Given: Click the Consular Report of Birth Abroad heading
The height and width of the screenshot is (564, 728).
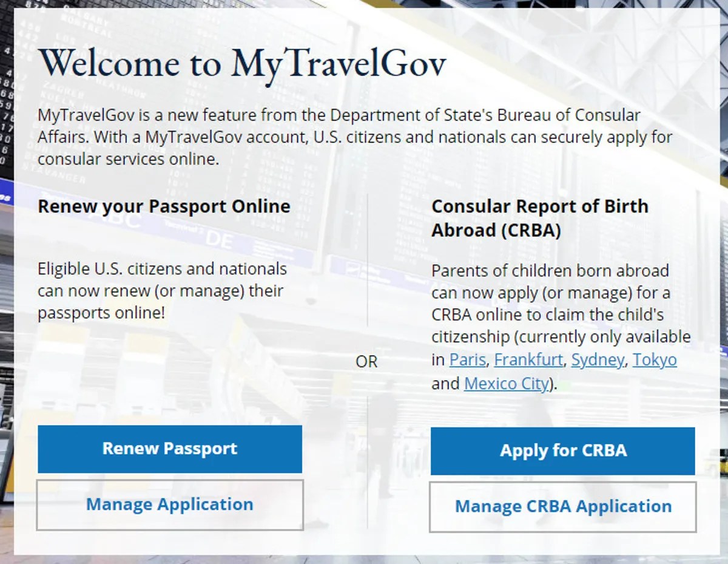Looking at the screenshot, I should pyautogui.click(x=539, y=218).
